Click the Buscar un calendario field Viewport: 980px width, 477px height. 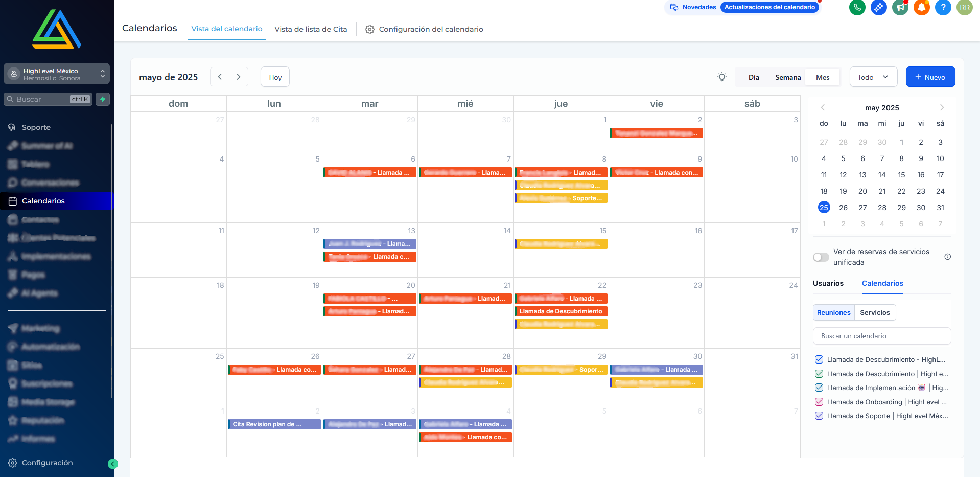(x=881, y=336)
